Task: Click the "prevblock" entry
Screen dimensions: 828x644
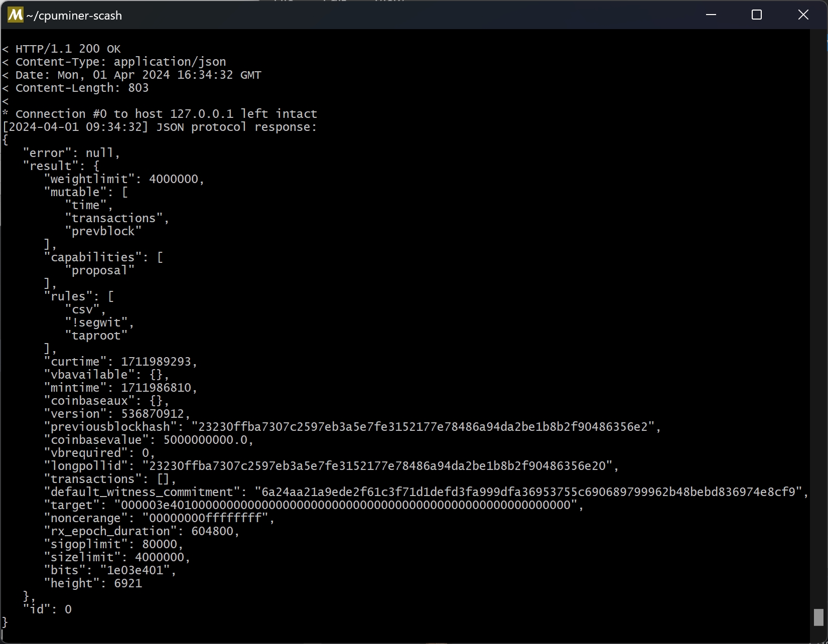Action: coord(103,231)
